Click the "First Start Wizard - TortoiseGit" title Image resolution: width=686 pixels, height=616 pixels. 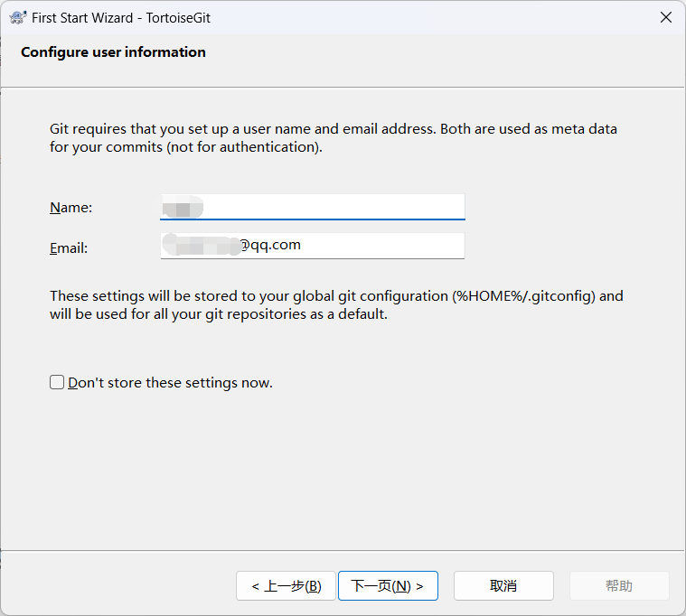pos(121,18)
